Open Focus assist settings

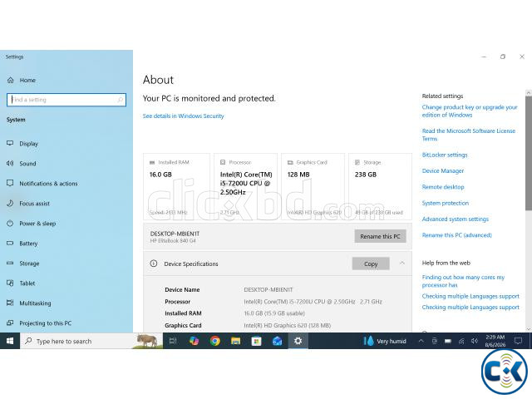(34, 204)
